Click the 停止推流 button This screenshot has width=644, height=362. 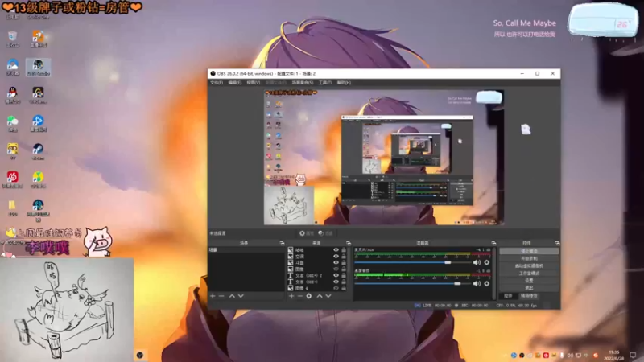pyautogui.click(x=529, y=251)
